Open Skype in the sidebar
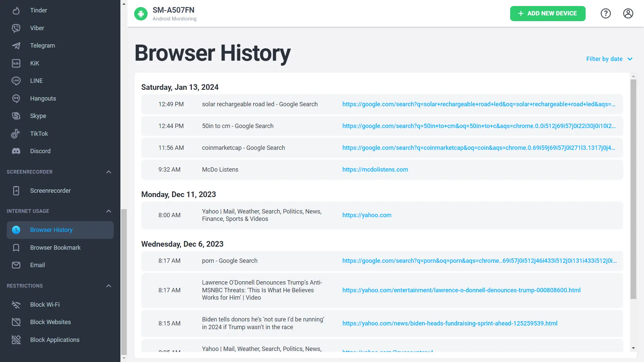This screenshot has height=362, width=644. [38, 116]
